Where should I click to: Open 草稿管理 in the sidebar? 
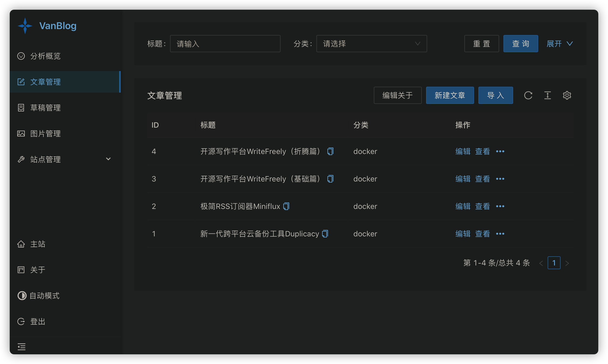click(45, 108)
